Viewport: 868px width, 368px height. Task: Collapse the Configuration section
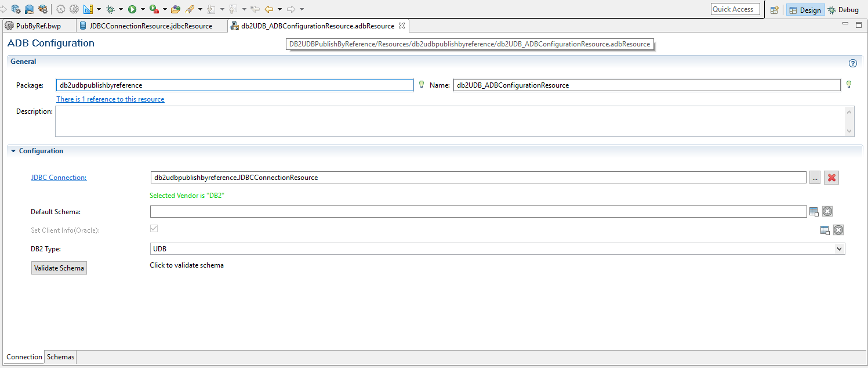coord(13,151)
